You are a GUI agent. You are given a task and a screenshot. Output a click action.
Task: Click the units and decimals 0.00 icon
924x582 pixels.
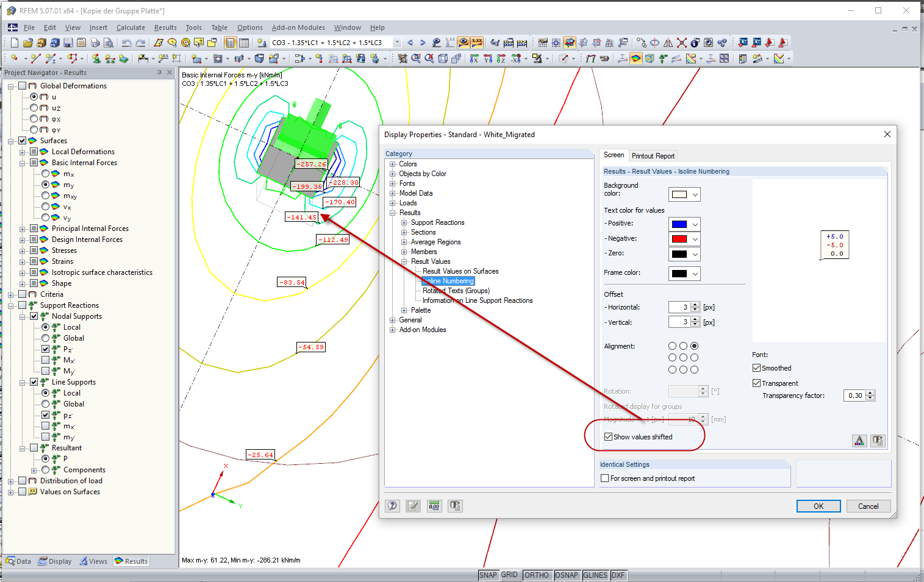[434, 506]
